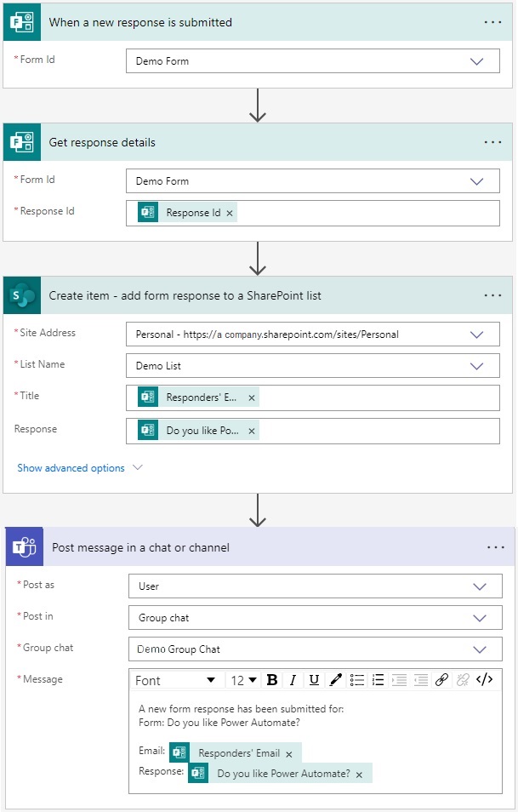Screen dimensions: 518x812
Task: Apply Bold formatting in the message editor
Action: pyautogui.click(x=271, y=679)
